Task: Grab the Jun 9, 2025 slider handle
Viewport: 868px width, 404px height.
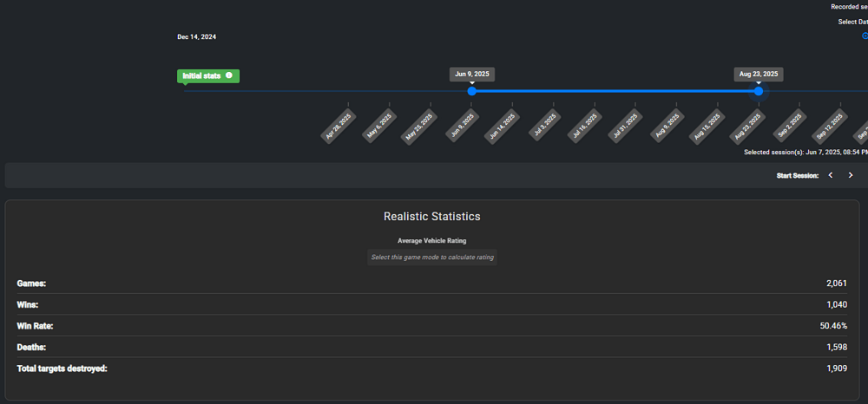Action: click(471, 91)
